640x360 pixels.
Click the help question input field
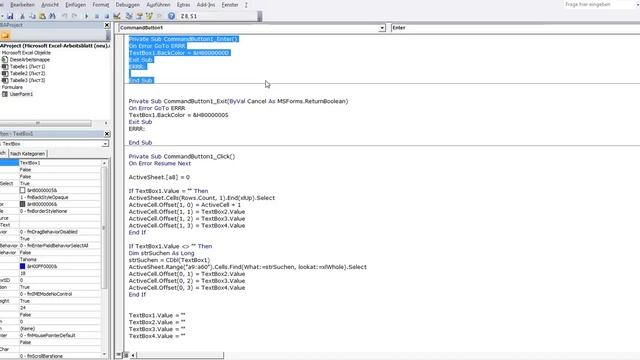(x=600, y=4)
